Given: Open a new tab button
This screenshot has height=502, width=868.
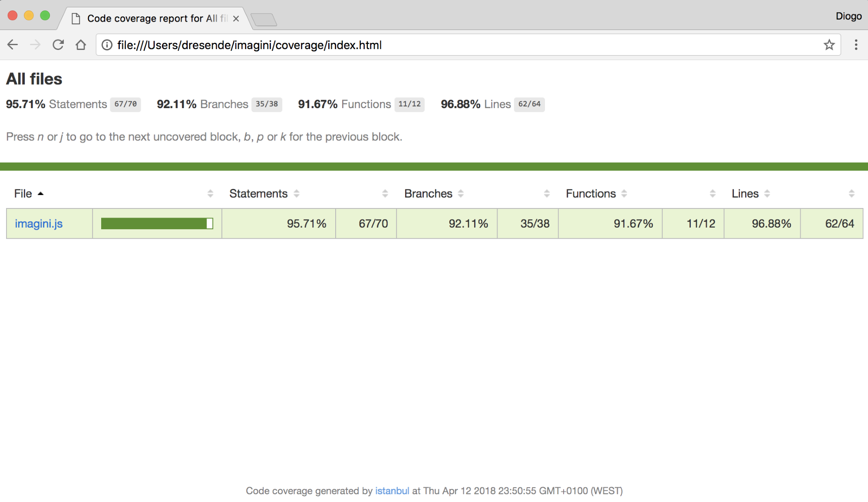Looking at the screenshot, I should coord(264,20).
